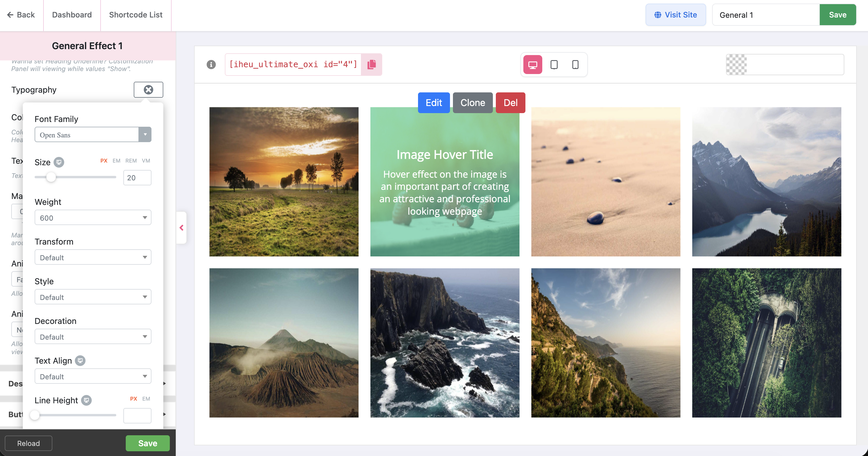868x456 pixels.
Task: Select REM unit for Size
Action: point(131,160)
